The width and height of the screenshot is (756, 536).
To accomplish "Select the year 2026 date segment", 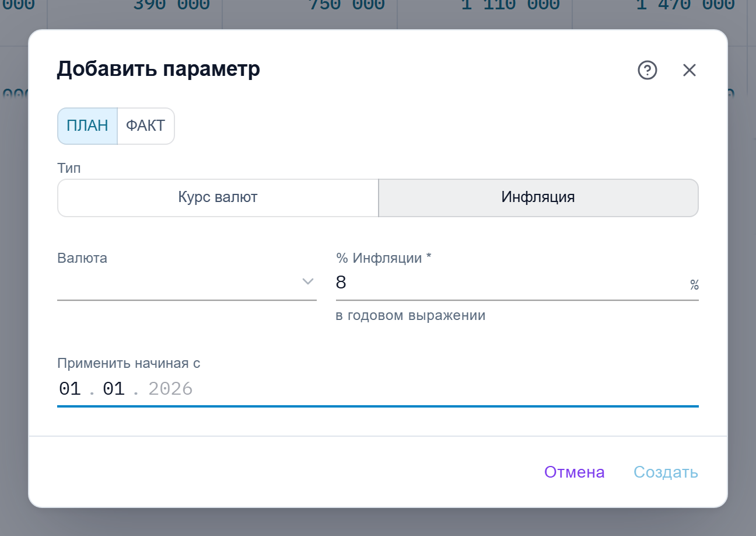I will pos(170,389).
